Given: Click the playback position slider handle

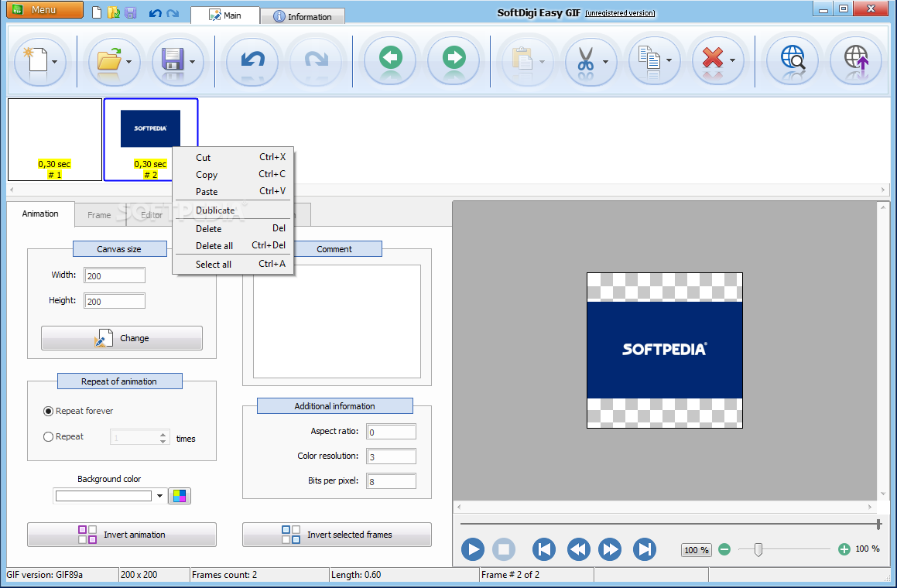Looking at the screenshot, I should pyautogui.click(x=878, y=523).
